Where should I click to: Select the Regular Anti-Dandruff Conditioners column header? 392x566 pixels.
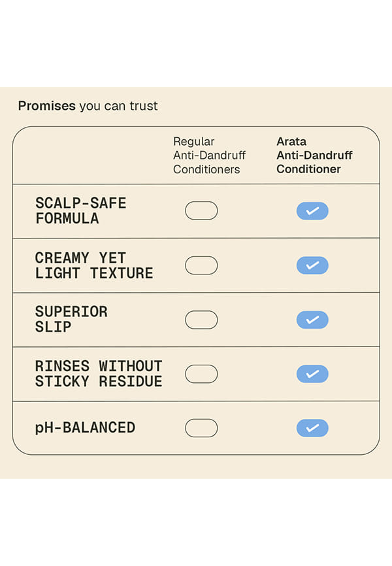tap(209, 155)
